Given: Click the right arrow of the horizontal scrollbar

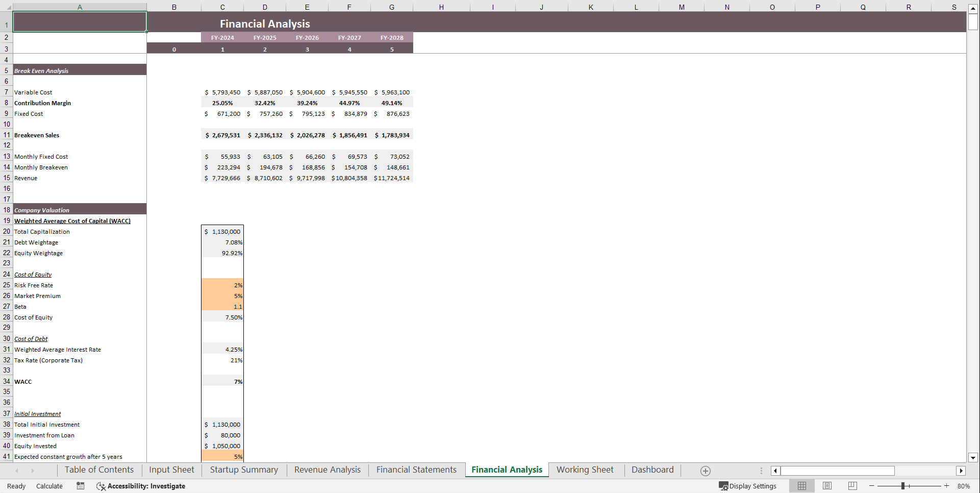Looking at the screenshot, I should [x=961, y=471].
